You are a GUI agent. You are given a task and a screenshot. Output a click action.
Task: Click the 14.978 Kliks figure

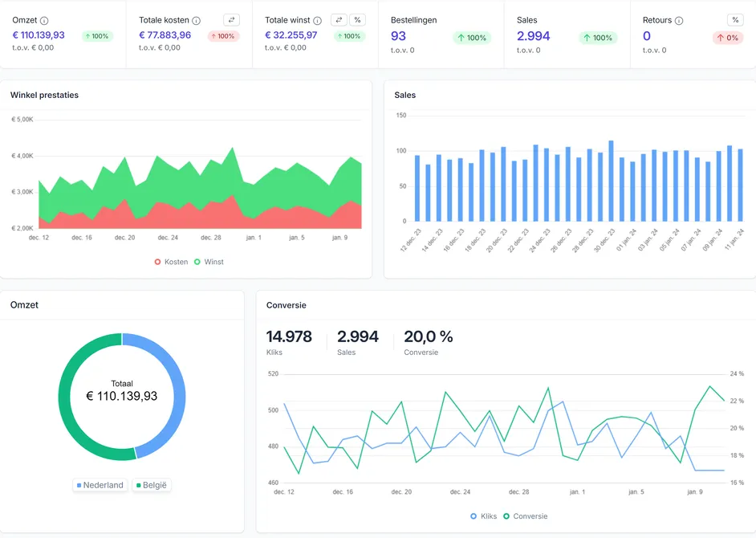(289, 336)
